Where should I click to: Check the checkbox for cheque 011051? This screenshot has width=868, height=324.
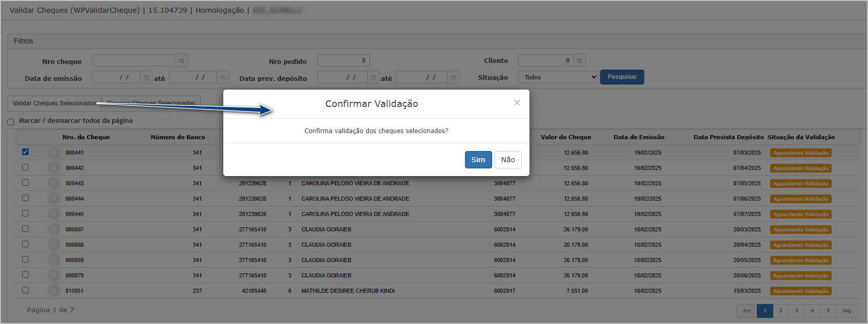pos(26,290)
